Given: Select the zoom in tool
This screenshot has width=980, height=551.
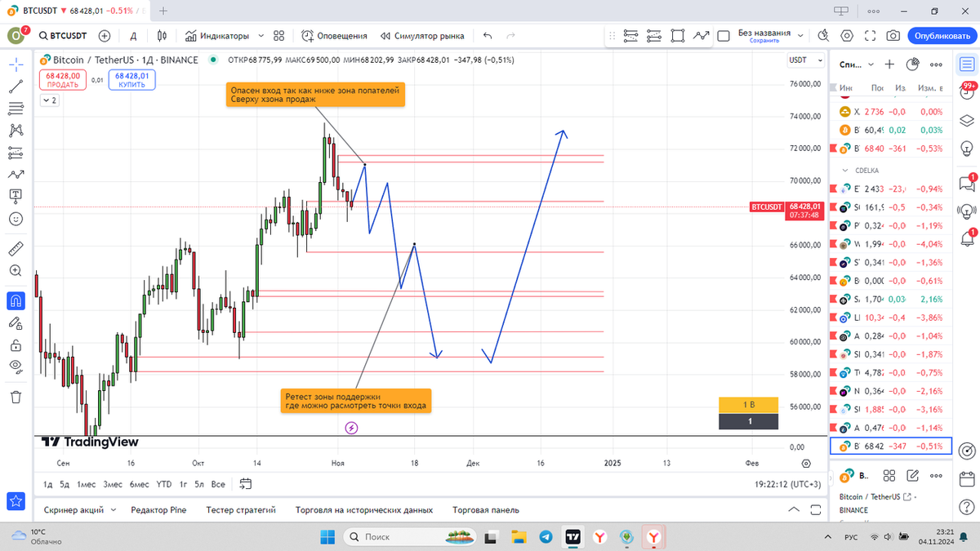Looking at the screenshot, I should point(16,270).
